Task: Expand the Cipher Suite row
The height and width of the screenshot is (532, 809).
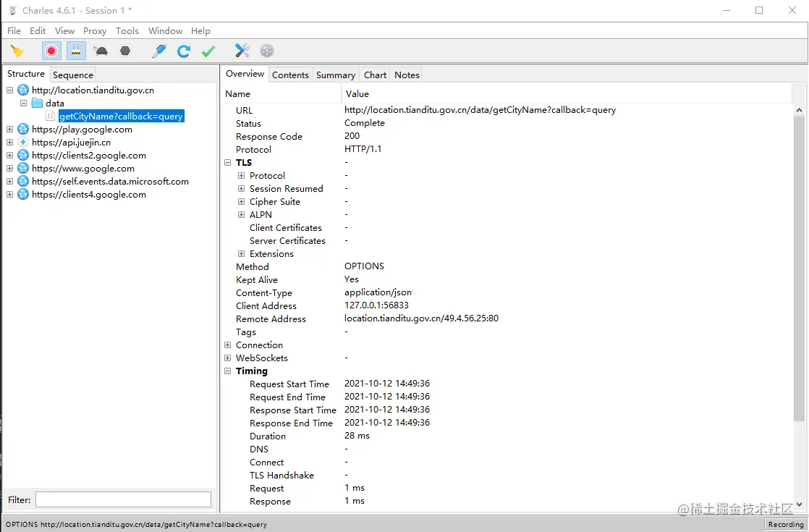Action: [x=241, y=202]
